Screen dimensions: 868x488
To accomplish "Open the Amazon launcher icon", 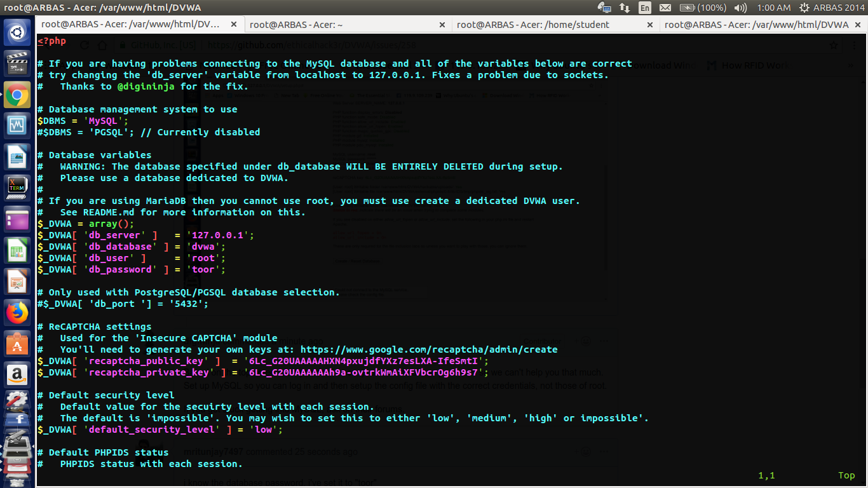I will (x=17, y=375).
